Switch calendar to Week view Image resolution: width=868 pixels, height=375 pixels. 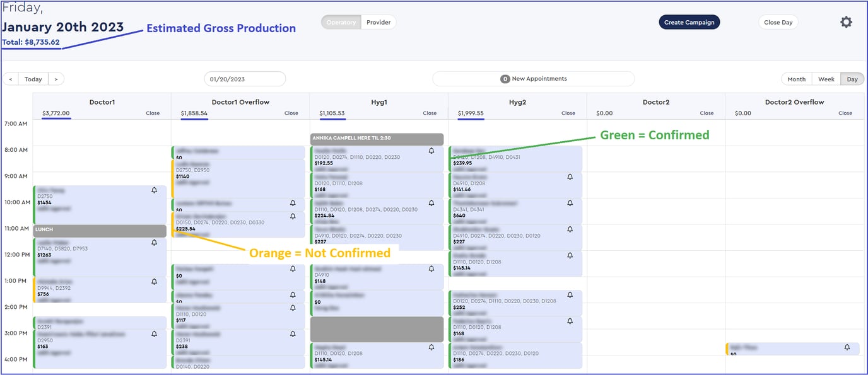[826, 79]
